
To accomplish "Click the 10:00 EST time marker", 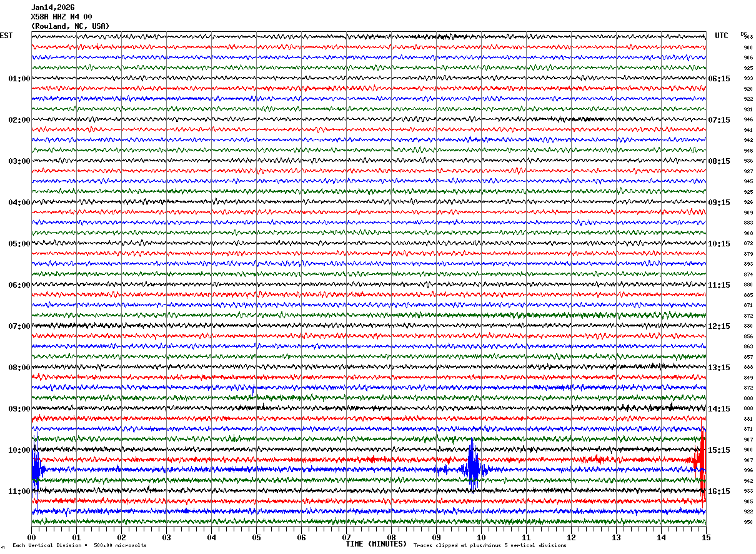I will tap(19, 450).
